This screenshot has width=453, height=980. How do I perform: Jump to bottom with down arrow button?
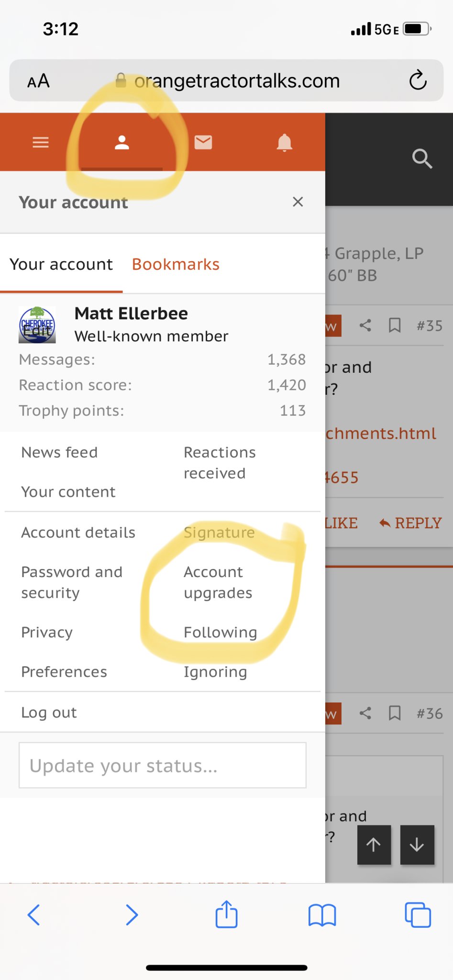417,845
